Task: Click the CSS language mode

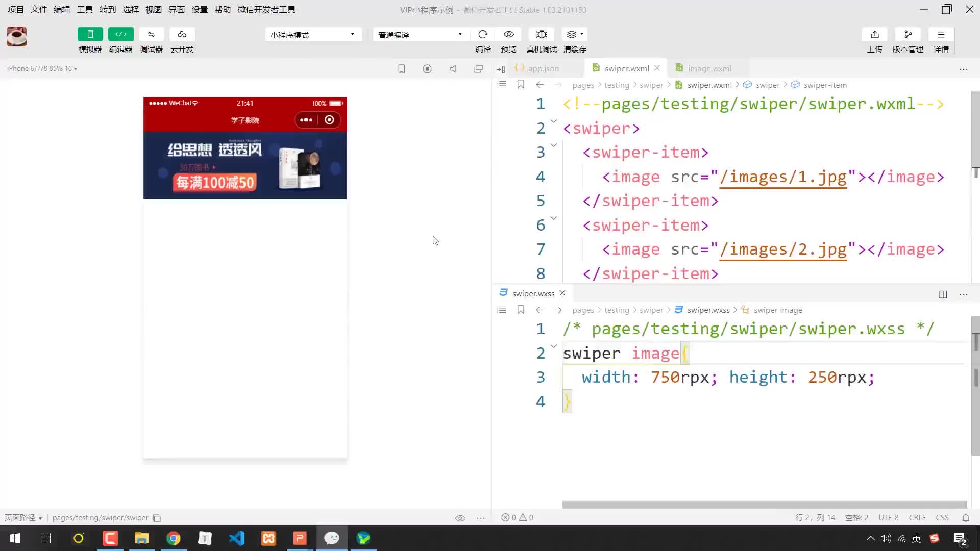Action: (x=942, y=517)
